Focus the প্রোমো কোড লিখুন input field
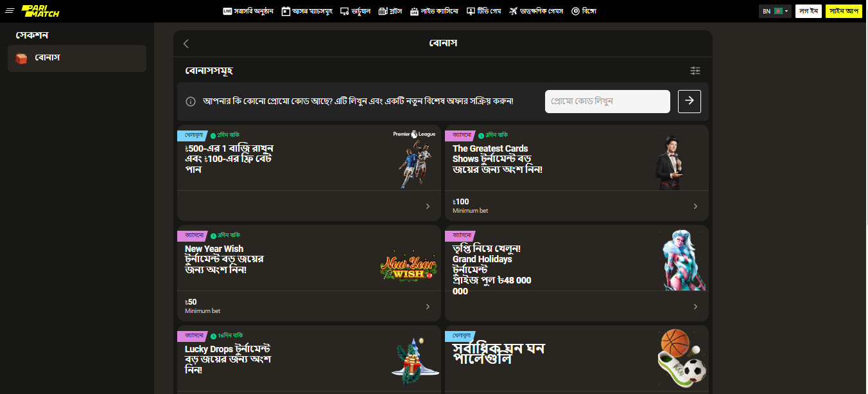 coord(607,102)
